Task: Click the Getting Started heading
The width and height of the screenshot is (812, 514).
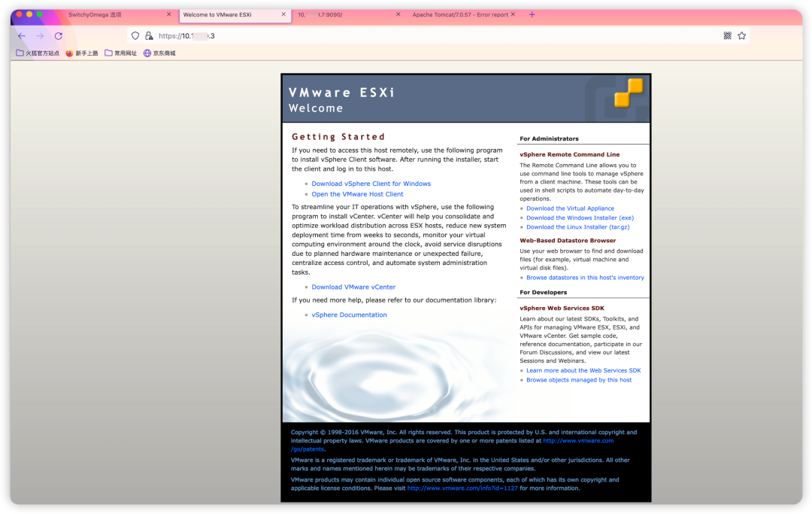Action: click(x=338, y=137)
